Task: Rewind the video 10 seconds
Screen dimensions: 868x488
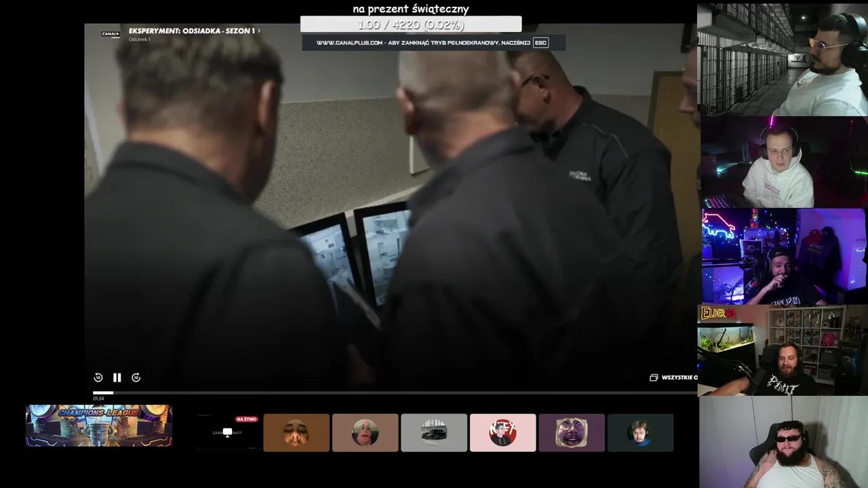Action: (98, 378)
